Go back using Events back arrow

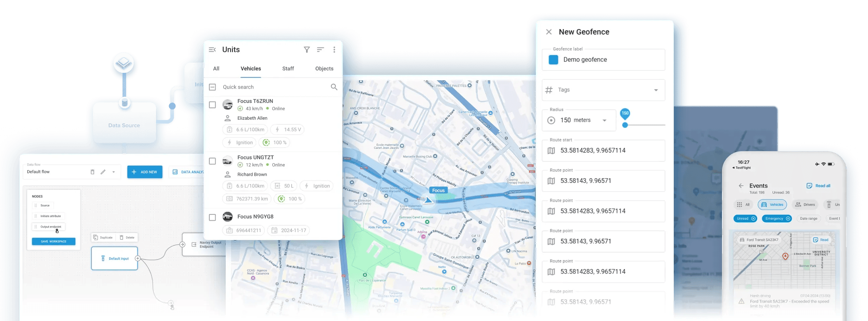741,186
